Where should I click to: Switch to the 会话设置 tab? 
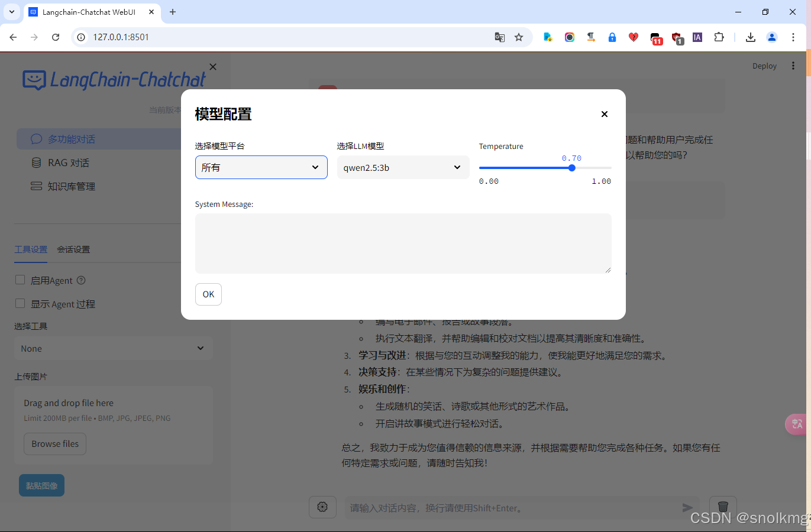[x=73, y=249]
